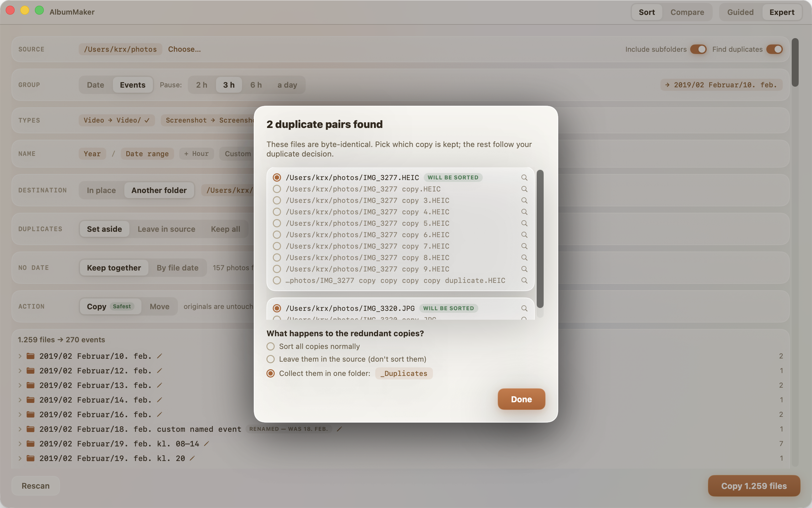The width and height of the screenshot is (812, 508).
Task: Expand 2019/02 Februar/14. feb. folder
Action: (20, 399)
